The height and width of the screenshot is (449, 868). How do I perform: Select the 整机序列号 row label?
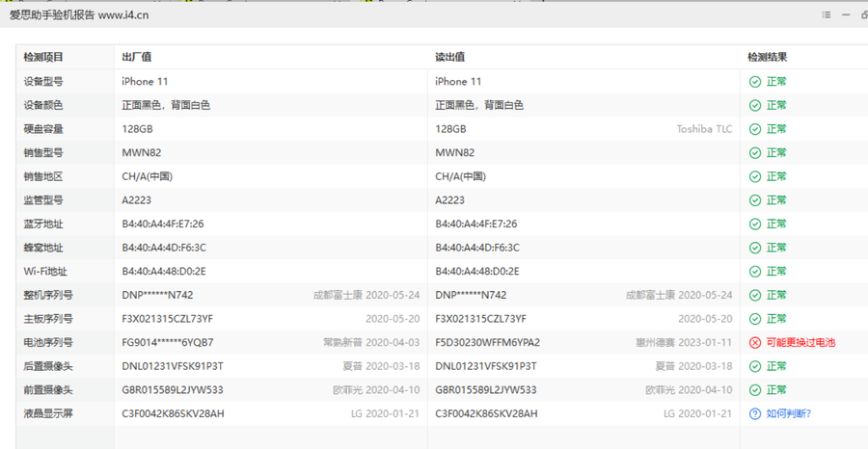tap(48, 295)
